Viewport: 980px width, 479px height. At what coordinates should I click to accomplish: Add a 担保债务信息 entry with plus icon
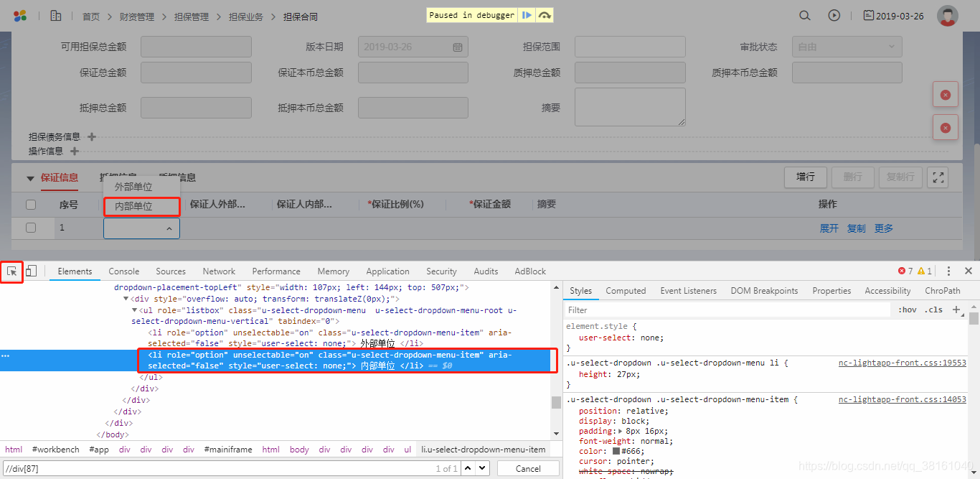point(91,136)
